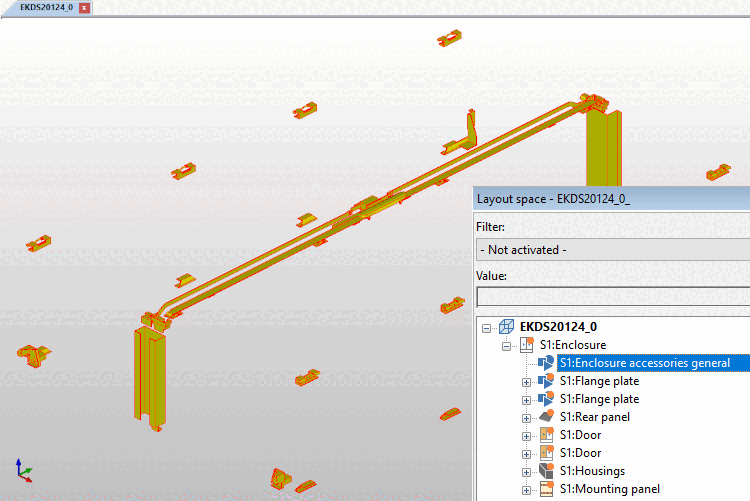This screenshot has width=750, height=501.
Task: Select the EKDS20124_0 tree root label
Action: click(x=558, y=327)
